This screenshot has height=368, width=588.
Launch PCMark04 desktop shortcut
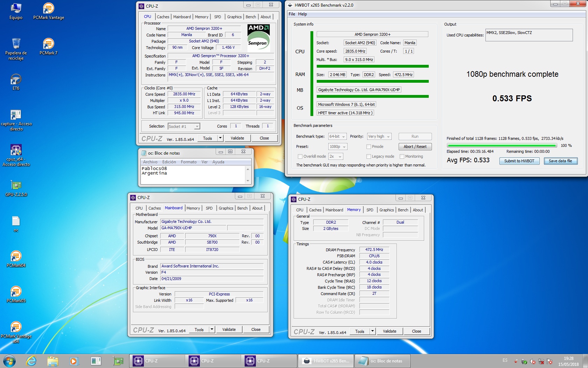point(16,259)
